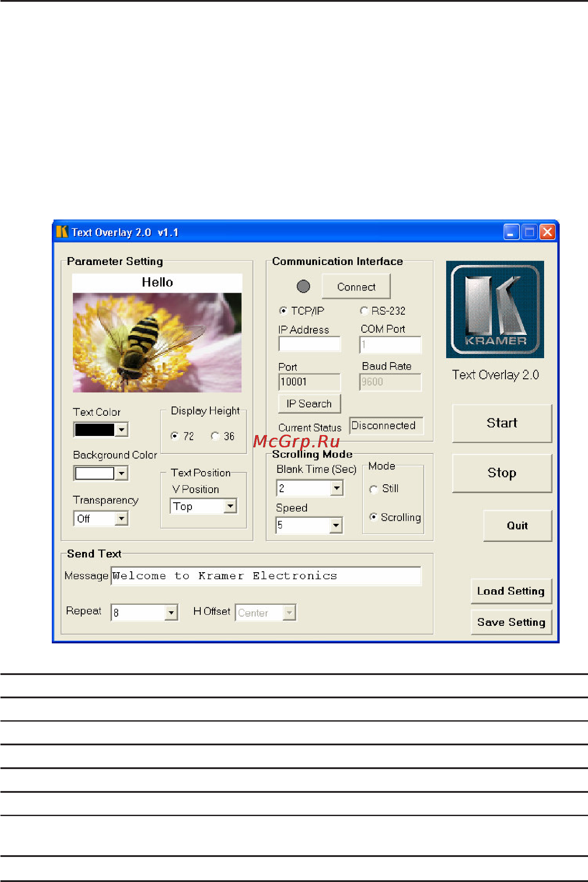This screenshot has width=588, height=882.
Task: Click the IP Search button
Action: point(309,403)
